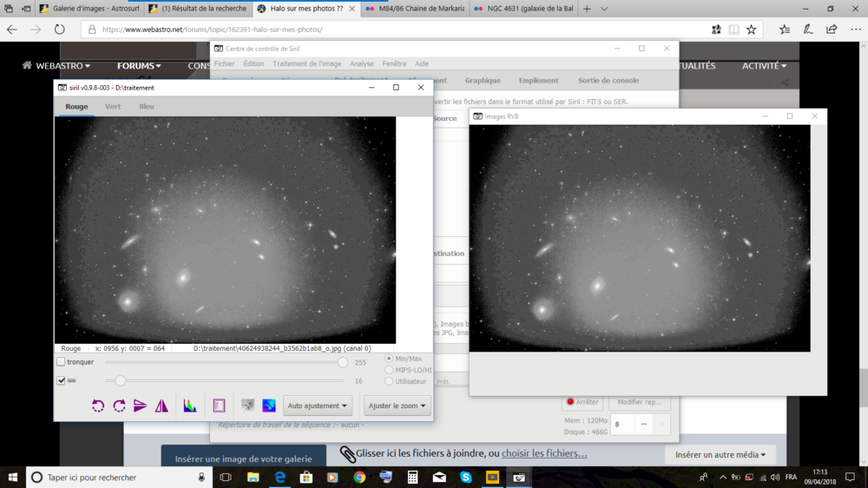The width and height of the screenshot is (868, 488).
Task: Open File Explorer from taskbar
Action: click(253, 477)
